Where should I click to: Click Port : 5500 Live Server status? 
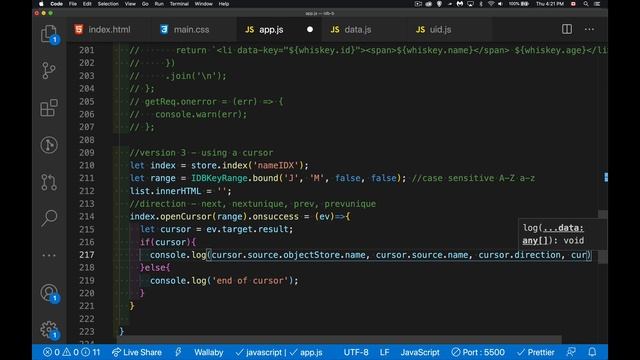(x=478, y=352)
